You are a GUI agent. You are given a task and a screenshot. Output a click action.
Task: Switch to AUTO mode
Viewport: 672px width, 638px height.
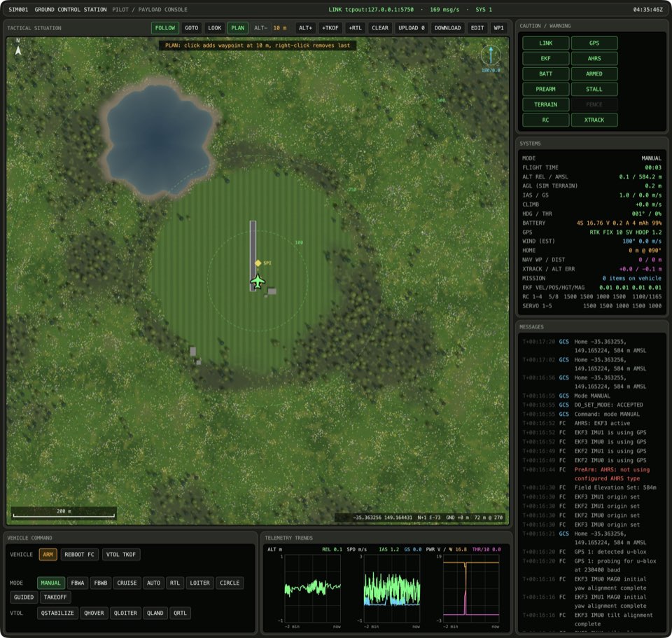[x=153, y=583]
